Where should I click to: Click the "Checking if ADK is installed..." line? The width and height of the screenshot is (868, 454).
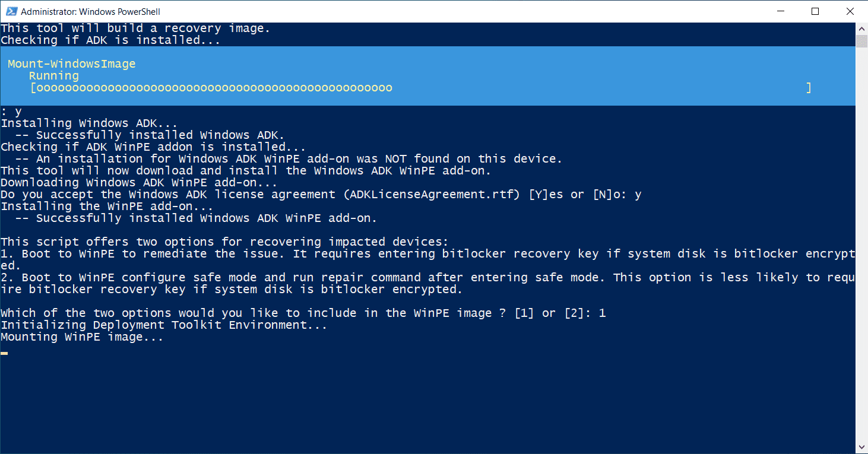(x=110, y=40)
